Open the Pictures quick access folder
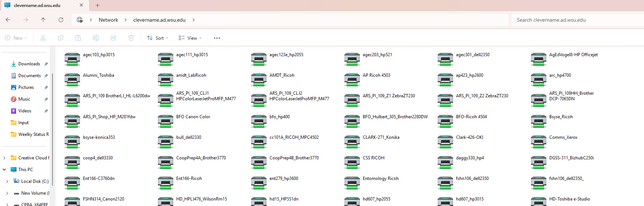 pyautogui.click(x=26, y=87)
